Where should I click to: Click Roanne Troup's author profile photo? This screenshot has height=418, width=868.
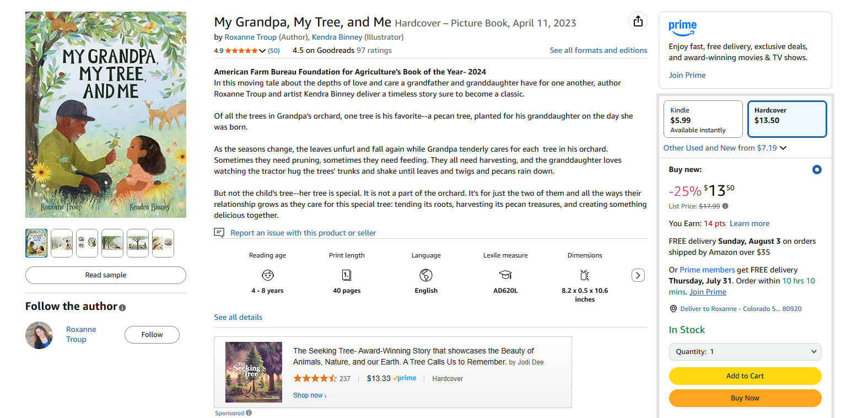click(x=39, y=335)
